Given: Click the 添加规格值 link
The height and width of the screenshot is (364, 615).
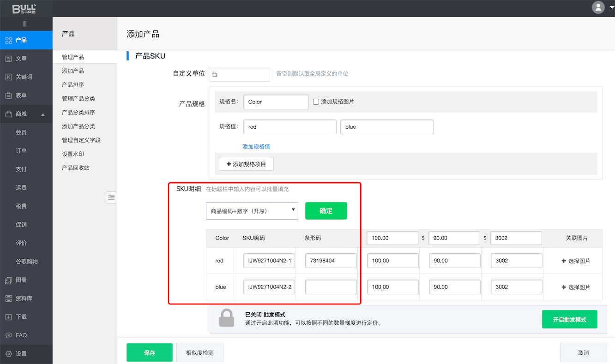Looking at the screenshot, I should pyautogui.click(x=256, y=147).
